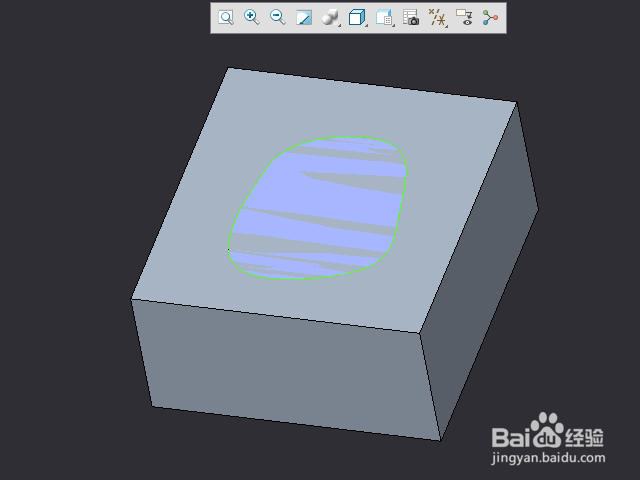The image size is (640, 480).
Task: Toggle the Annotation Display eye icon
Action: point(464,18)
